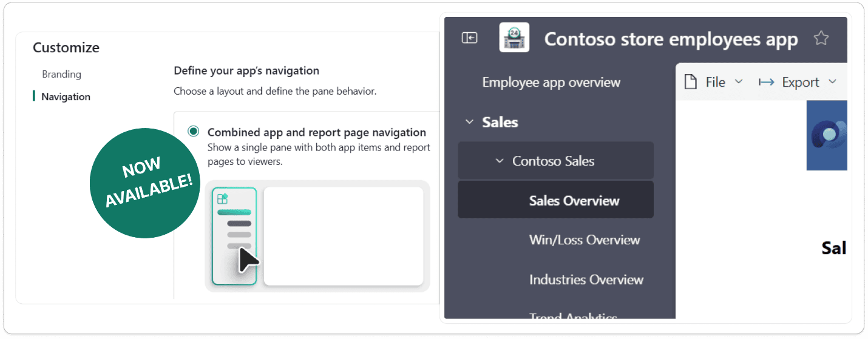Image resolution: width=868 pixels, height=339 pixels.
Task: Collapse the Sales section chevron
Action: 469,122
